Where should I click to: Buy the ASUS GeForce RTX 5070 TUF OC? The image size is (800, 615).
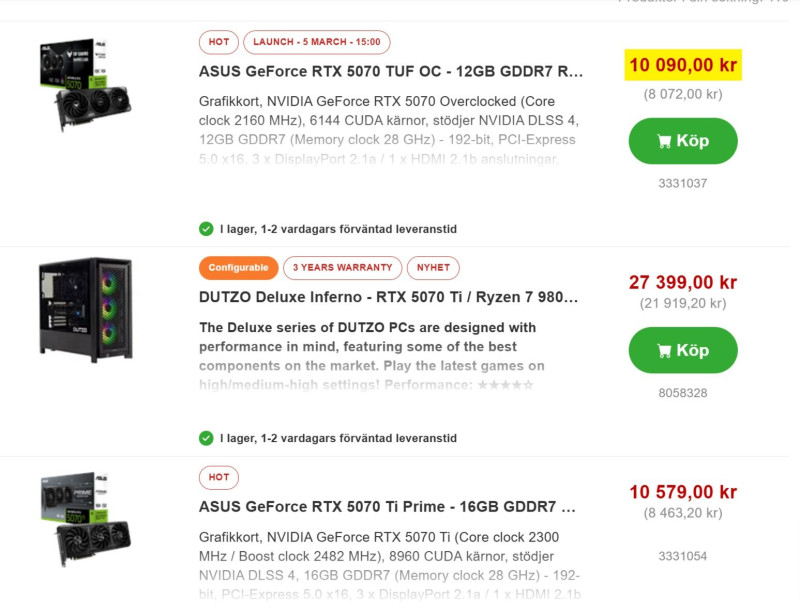[x=683, y=141]
